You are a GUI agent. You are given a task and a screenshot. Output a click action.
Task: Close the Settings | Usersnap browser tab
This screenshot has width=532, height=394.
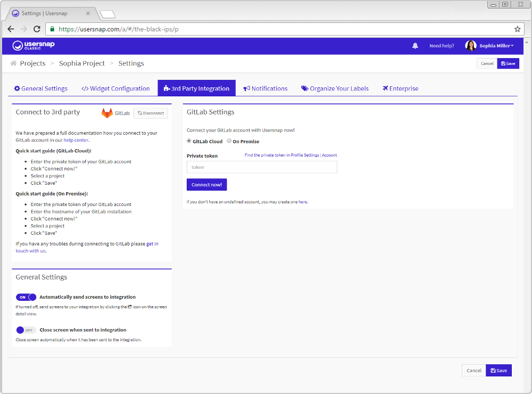point(88,13)
